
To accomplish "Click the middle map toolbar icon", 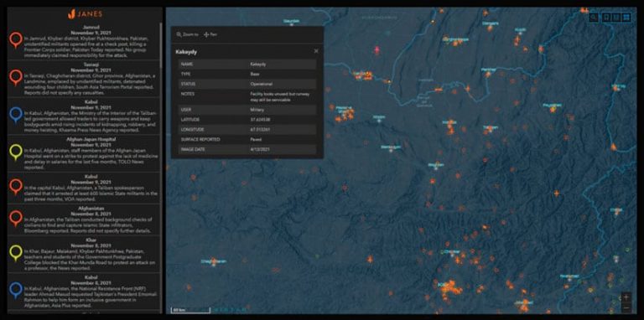I will tap(615, 18).
